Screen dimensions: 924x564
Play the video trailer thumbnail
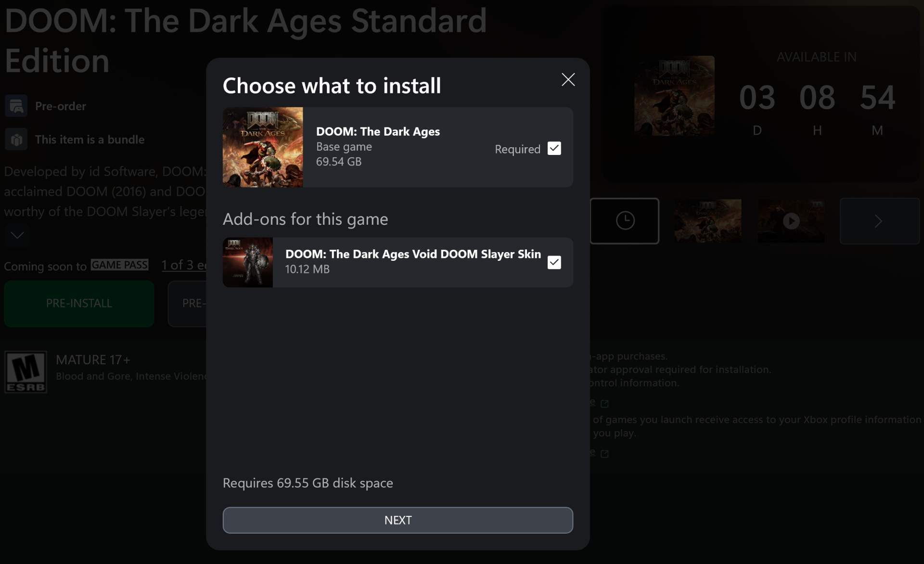pyautogui.click(x=791, y=221)
